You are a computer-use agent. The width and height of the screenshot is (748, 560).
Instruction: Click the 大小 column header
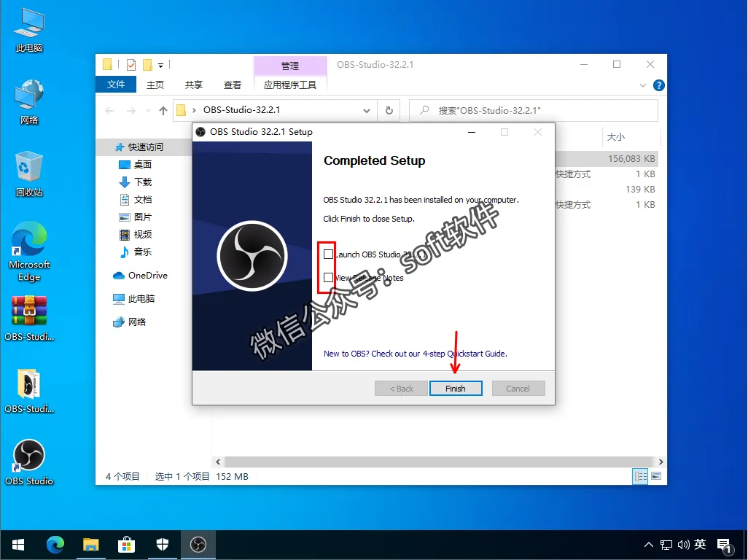[615, 137]
